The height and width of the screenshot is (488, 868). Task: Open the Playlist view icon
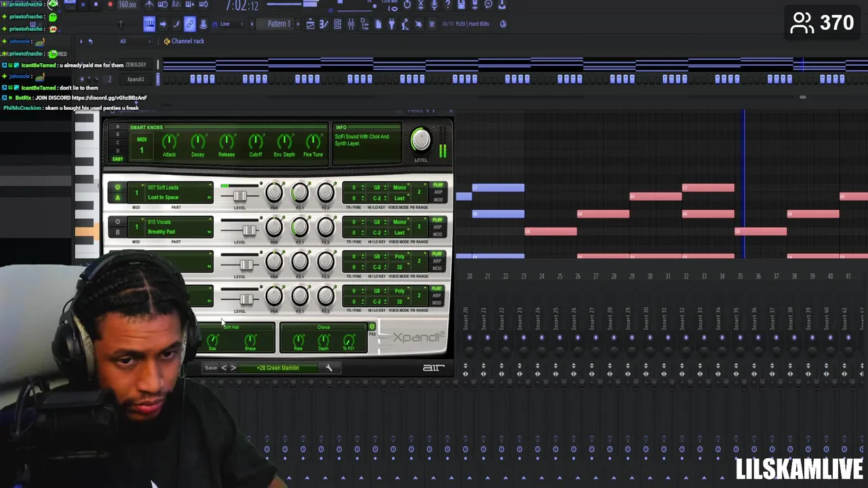pyautogui.click(x=311, y=24)
